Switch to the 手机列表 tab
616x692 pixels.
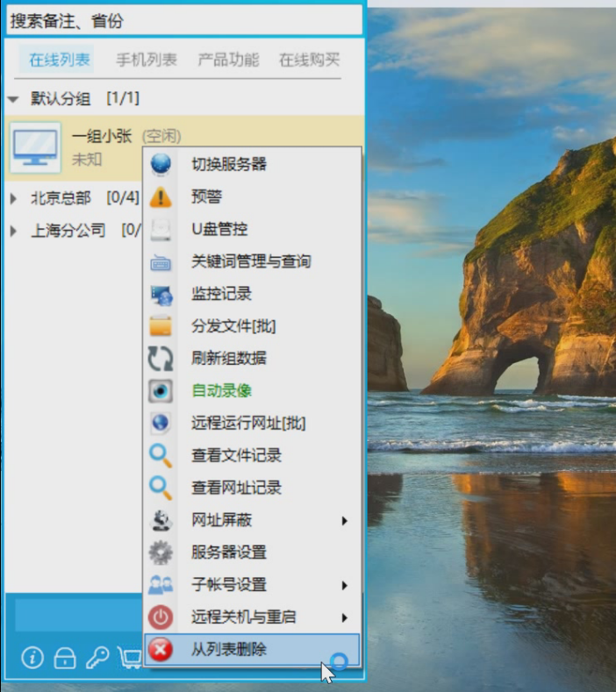tap(147, 60)
